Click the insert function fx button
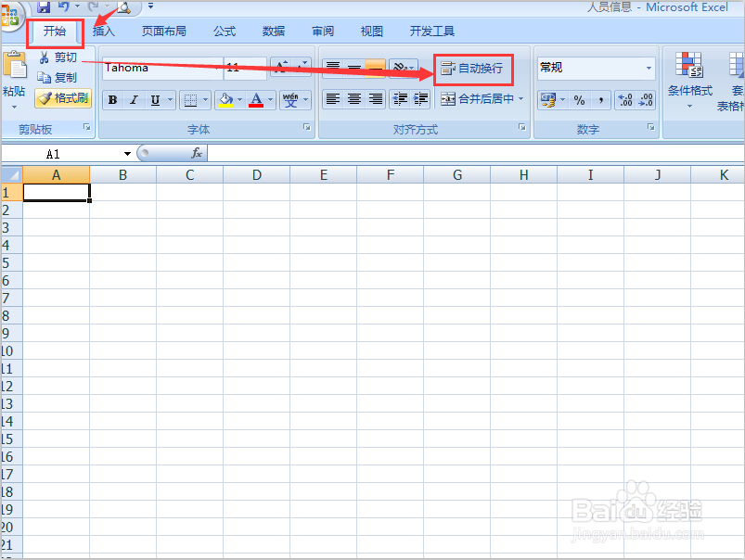 click(x=197, y=153)
